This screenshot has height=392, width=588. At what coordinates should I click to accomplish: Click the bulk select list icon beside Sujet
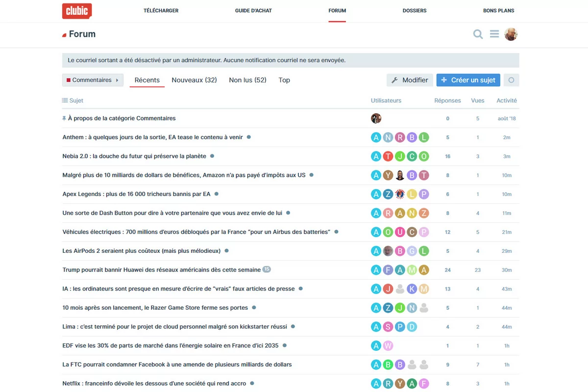pyautogui.click(x=65, y=100)
